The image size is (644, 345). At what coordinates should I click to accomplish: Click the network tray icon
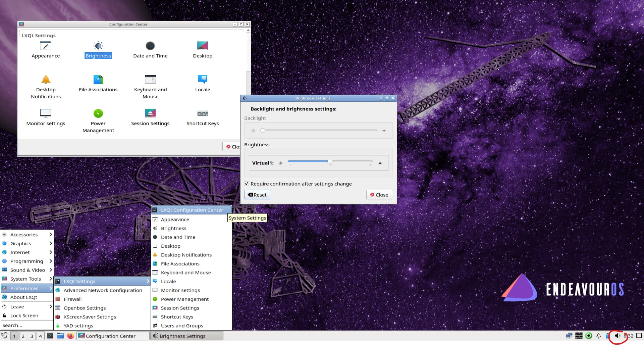569,336
